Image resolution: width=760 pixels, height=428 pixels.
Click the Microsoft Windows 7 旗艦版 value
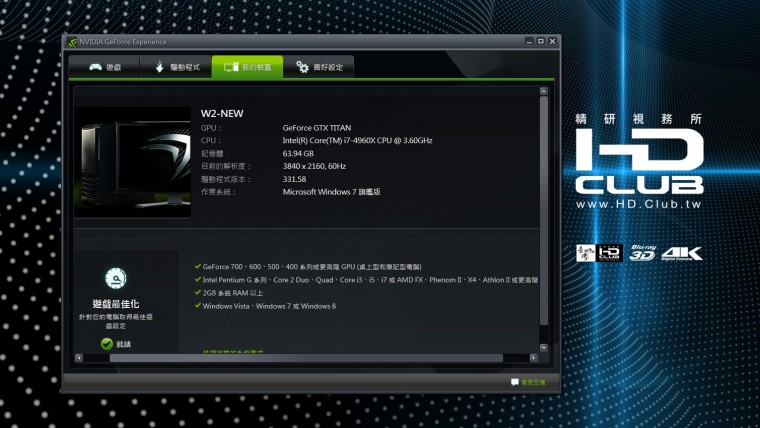[x=332, y=192]
